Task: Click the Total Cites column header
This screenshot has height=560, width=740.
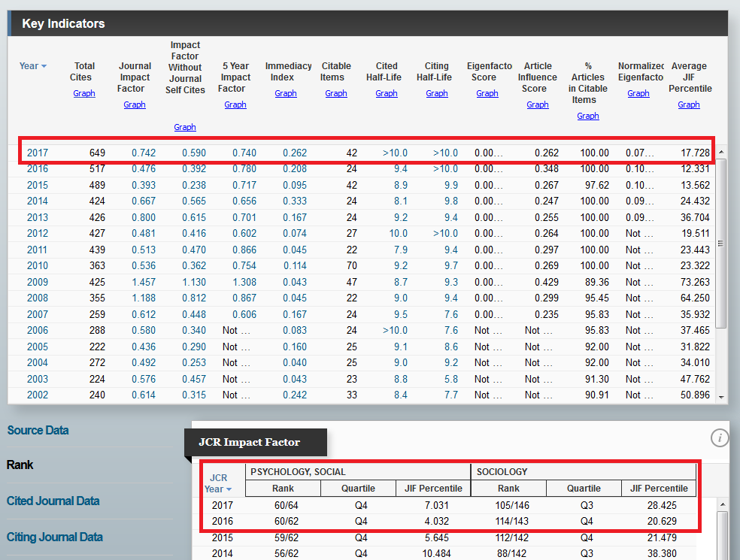Action: pos(82,71)
